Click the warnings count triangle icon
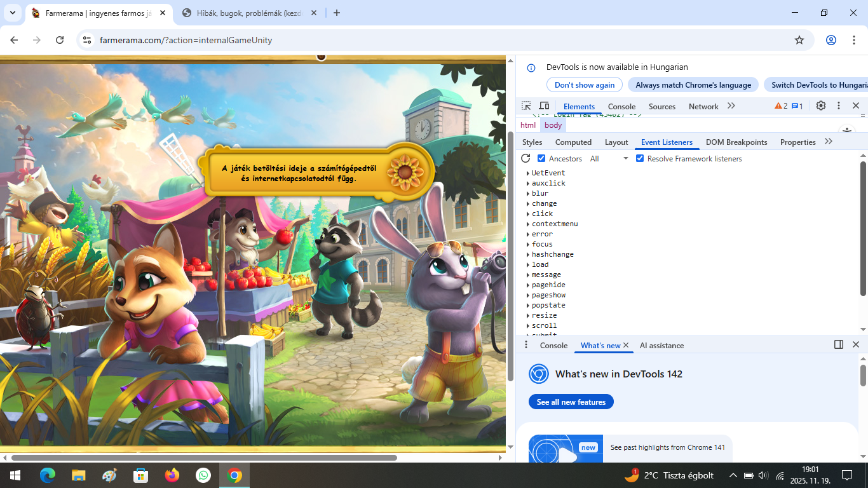868x488 pixels. tap(778, 106)
